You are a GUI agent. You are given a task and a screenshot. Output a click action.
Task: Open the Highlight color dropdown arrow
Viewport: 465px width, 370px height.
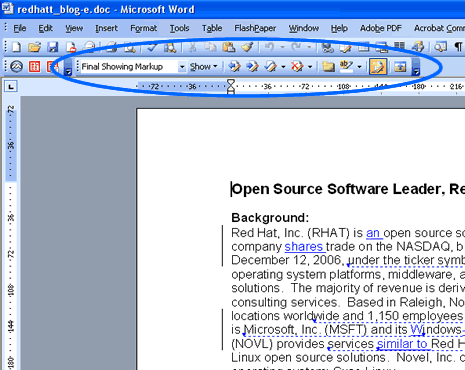pyautogui.click(x=359, y=67)
